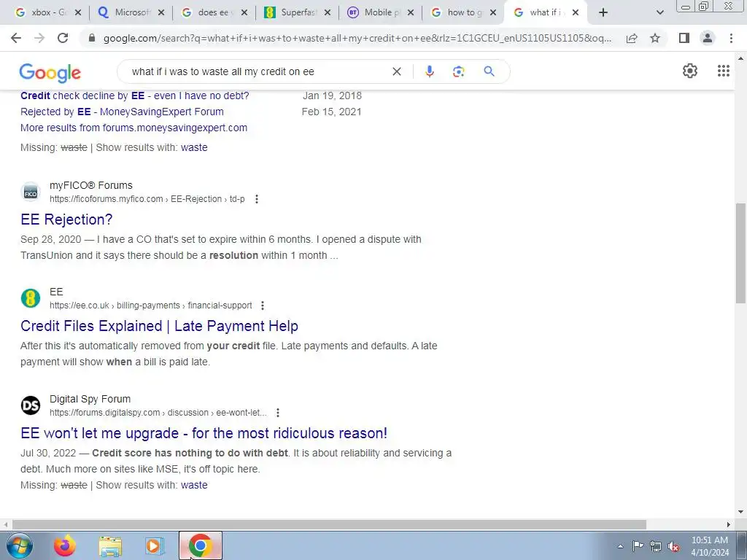This screenshot has height=560, width=747.
Task: Click the scroll right arrow
Action: point(729,524)
